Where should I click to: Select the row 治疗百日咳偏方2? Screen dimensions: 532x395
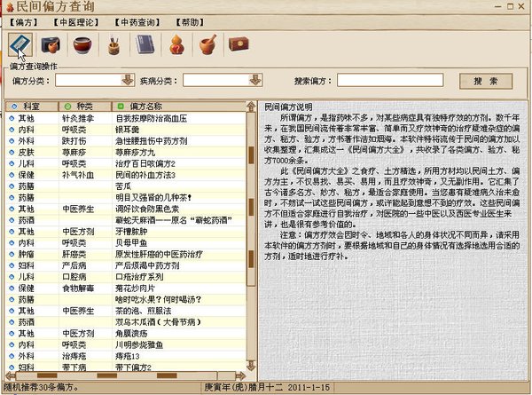click(126, 163)
